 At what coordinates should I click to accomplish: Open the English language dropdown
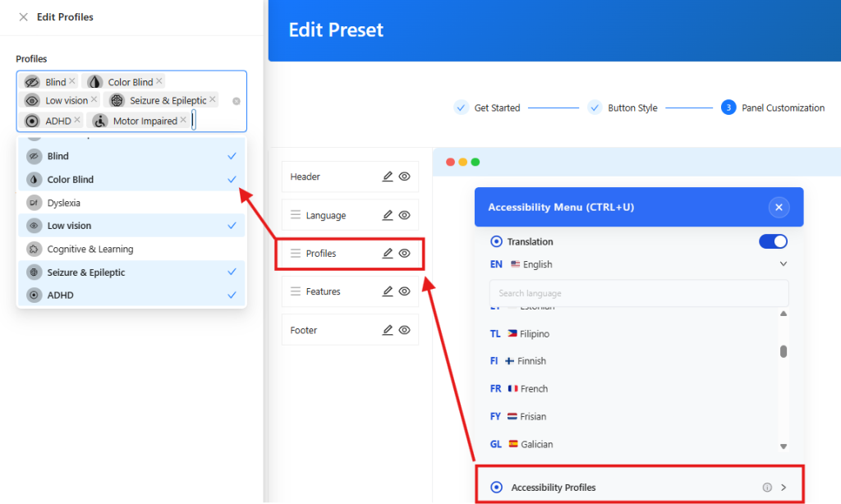(x=781, y=264)
